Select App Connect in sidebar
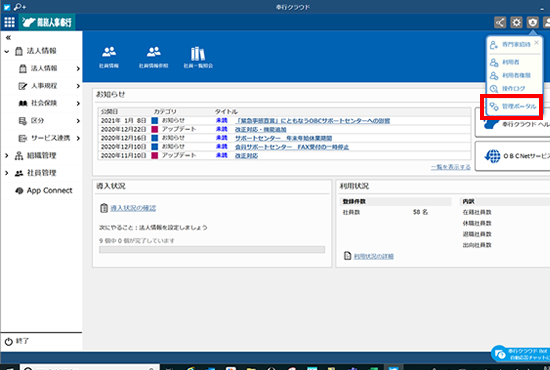The height and width of the screenshot is (370, 550). [x=49, y=190]
